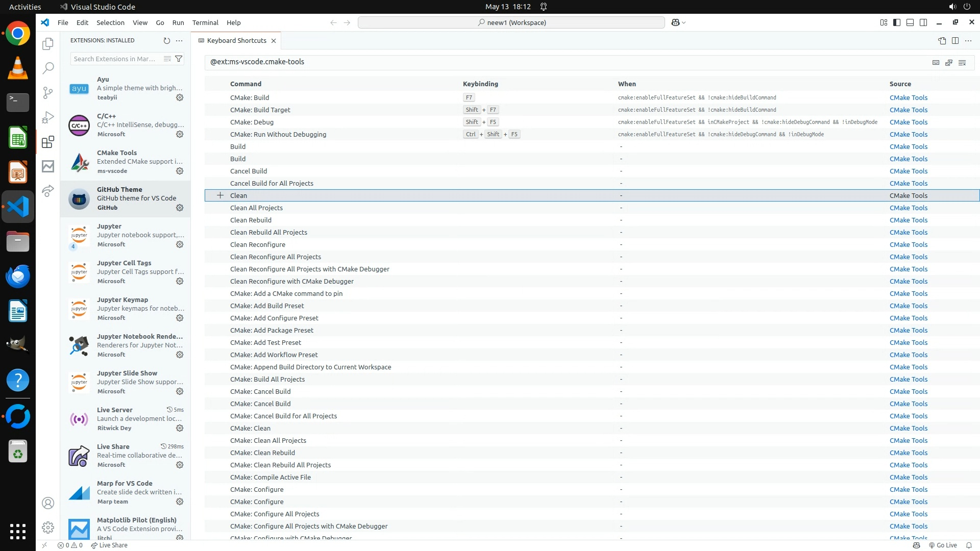Click the gear icon for CMake Tools extension
The width and height of the screenshot is (980, 551).
point(180,171)
